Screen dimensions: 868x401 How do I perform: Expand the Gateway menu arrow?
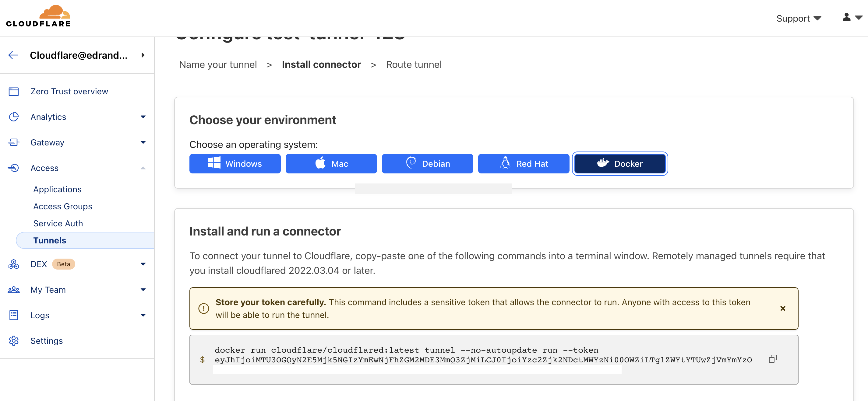(143, 142)
